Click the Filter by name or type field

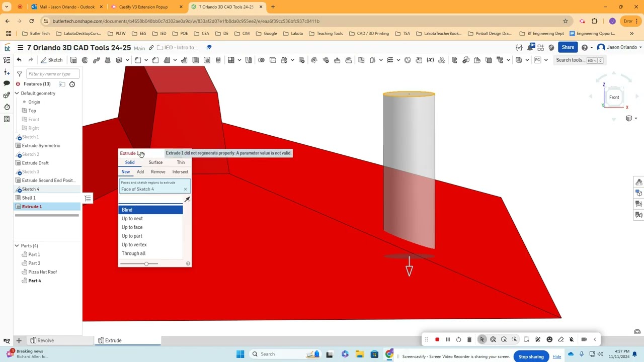click(x=53, y=74)
